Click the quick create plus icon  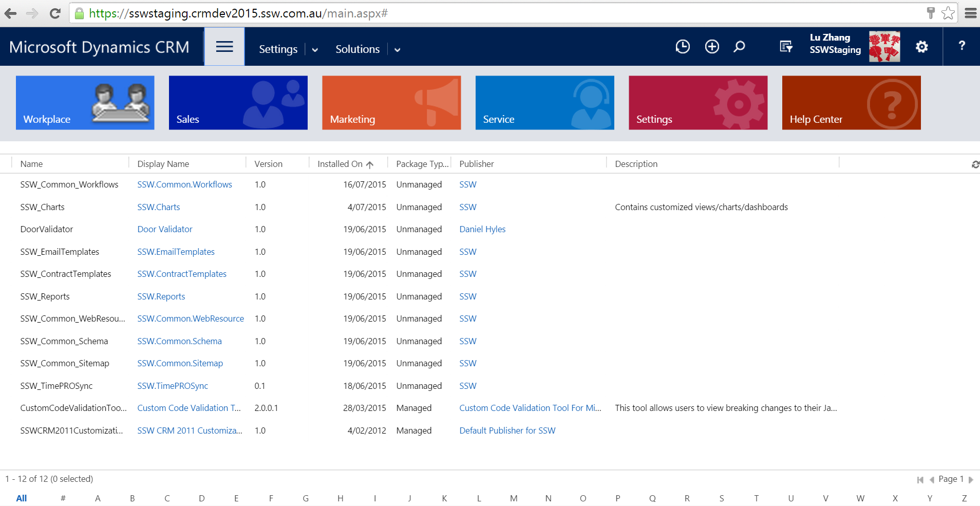click(x=711, y=47)
